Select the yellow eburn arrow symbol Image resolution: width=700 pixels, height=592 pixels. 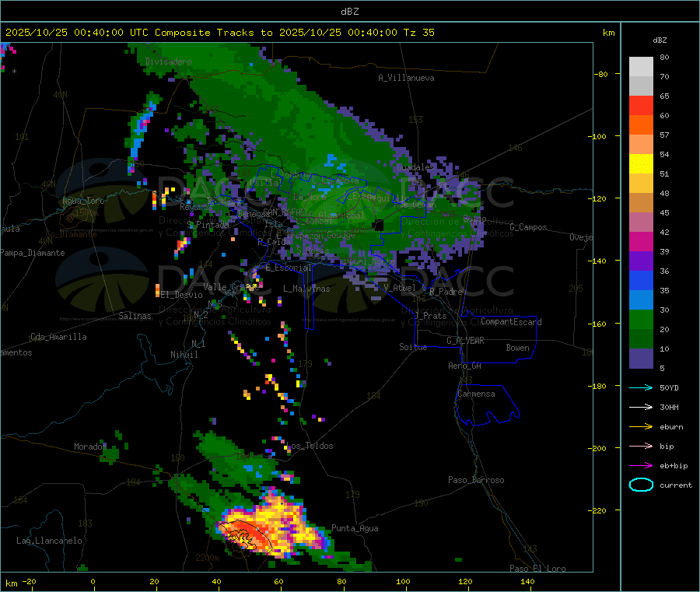pos(641,427)
